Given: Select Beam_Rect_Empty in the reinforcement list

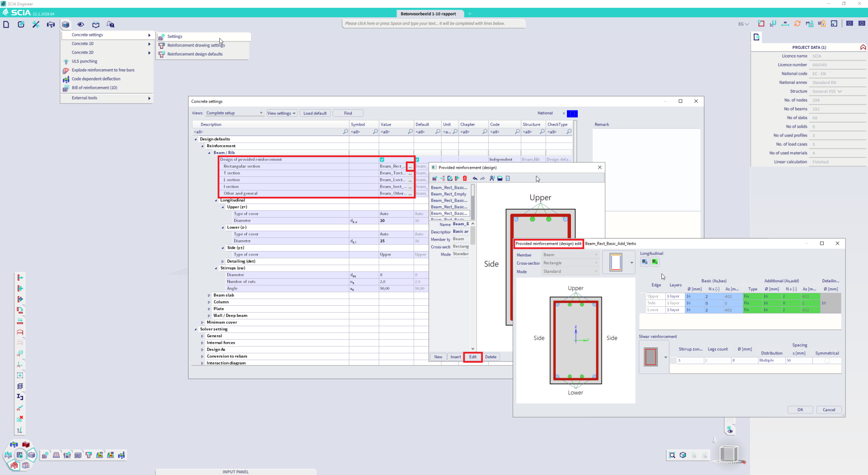Looking at the screenshot, I should [448, 194].
